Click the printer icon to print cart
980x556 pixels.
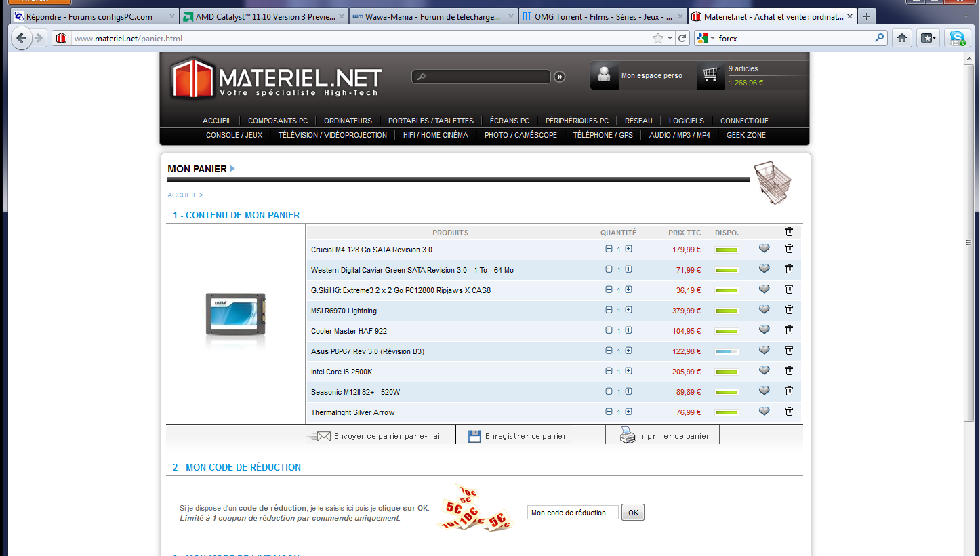(x=628, y=436)
